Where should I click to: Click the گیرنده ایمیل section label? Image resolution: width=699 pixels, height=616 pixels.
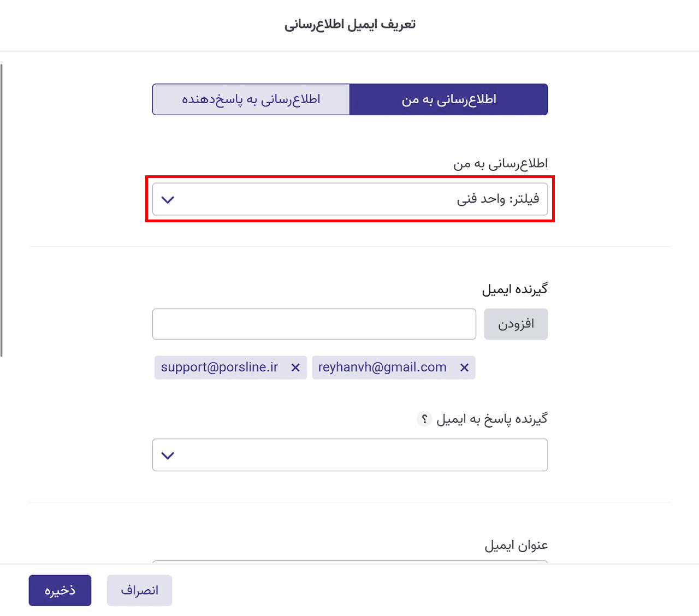point(514,289)
